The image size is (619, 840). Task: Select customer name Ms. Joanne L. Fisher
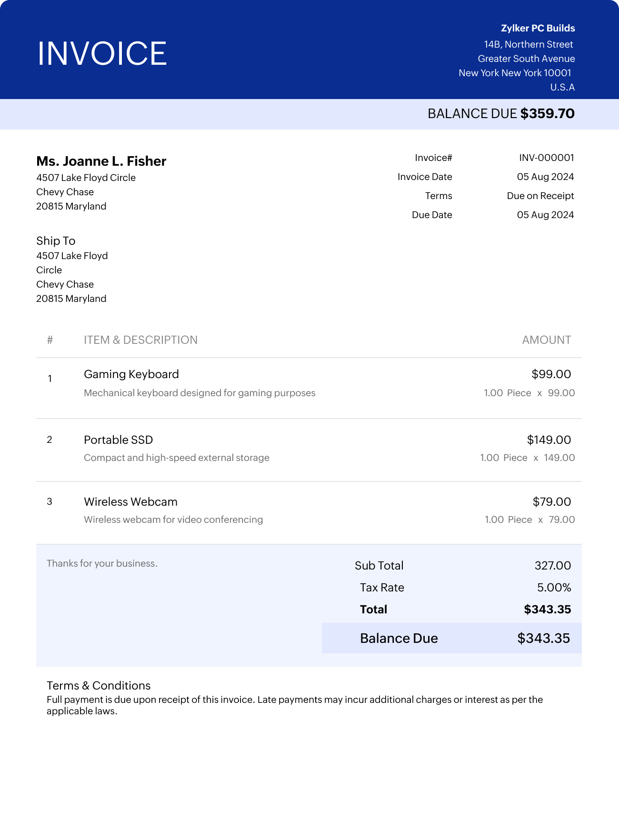coord(101,161)
